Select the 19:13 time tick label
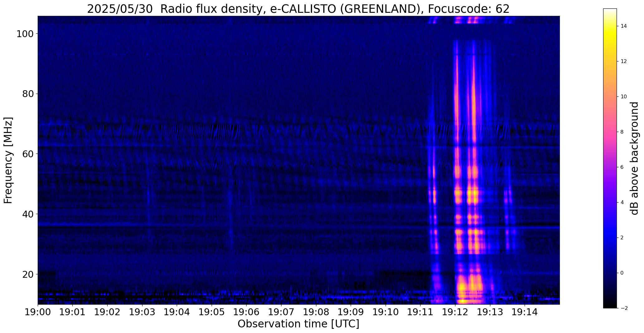644x333 pixels. 490,312
